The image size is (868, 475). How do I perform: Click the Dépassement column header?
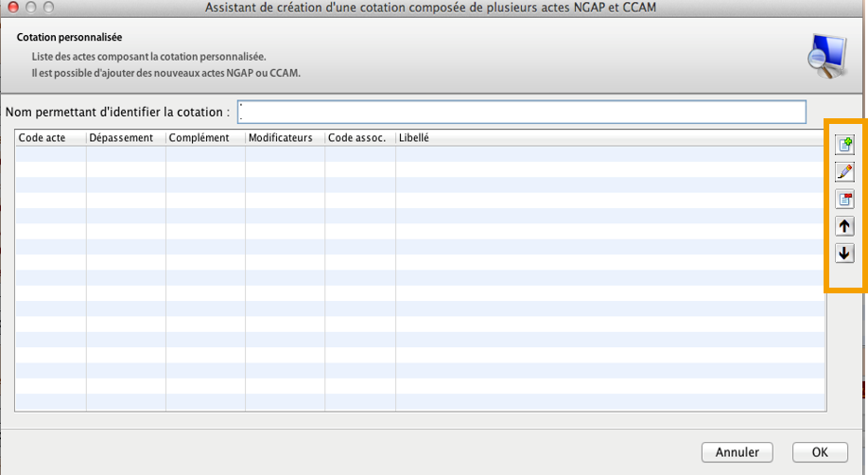pyautogui.click(x=125, y=138)
